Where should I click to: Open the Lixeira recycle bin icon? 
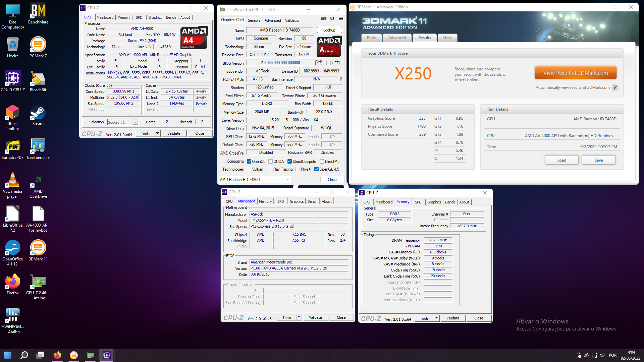point(13,47)
